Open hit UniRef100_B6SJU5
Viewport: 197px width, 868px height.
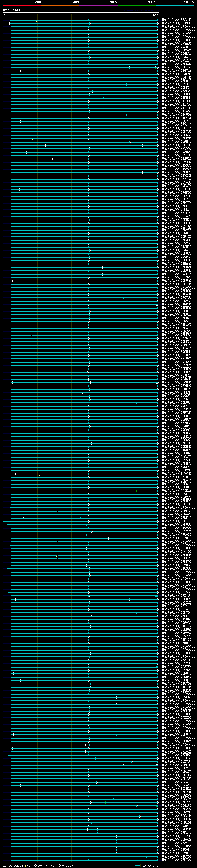pyautogui.click(x=177, y=20)
